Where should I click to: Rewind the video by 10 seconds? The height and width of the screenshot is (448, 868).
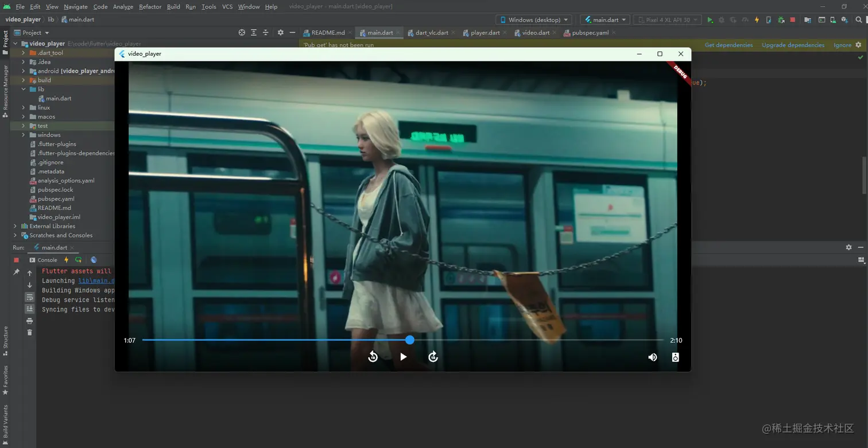[x=373, y=357]
